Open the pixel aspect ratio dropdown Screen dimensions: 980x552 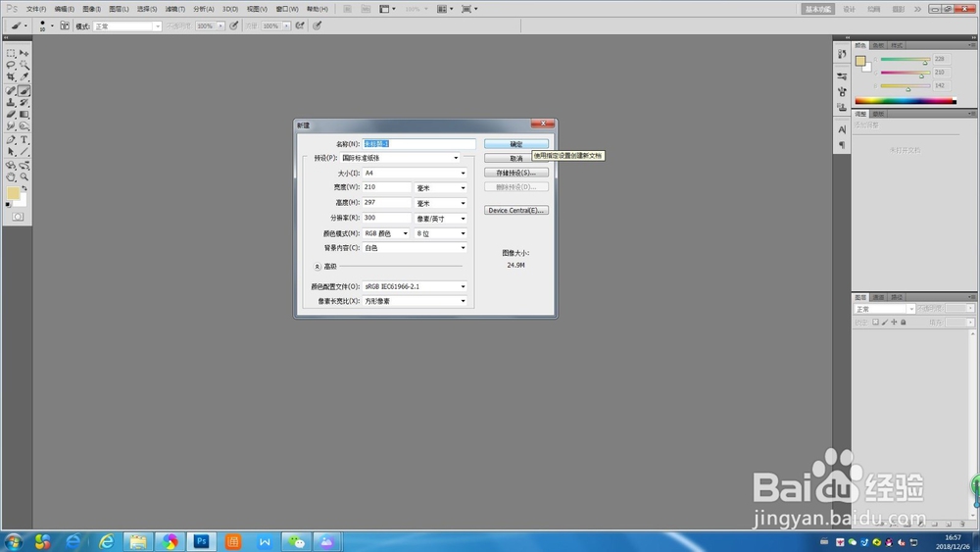pyautogui.click(x=415, y=301)
